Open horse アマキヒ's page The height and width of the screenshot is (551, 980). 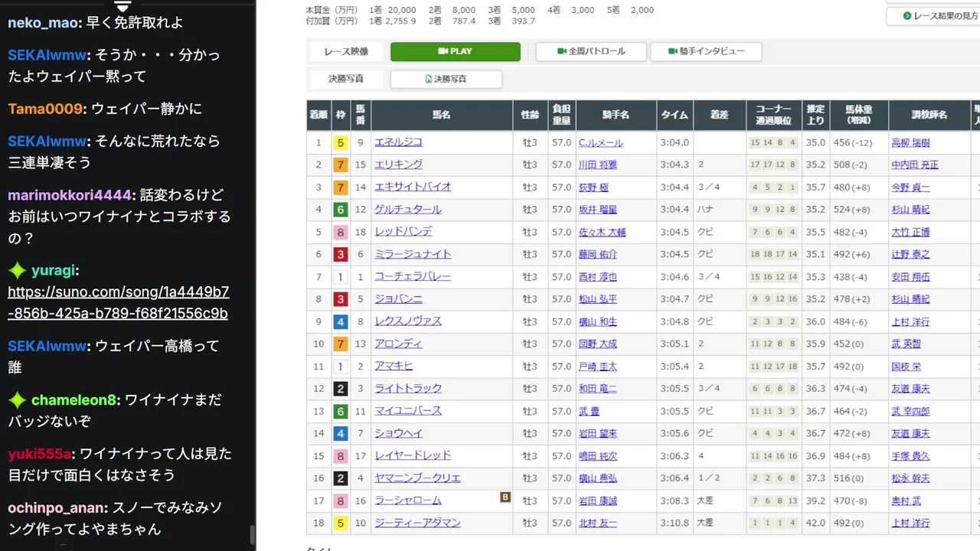click(x=394, y=366)
